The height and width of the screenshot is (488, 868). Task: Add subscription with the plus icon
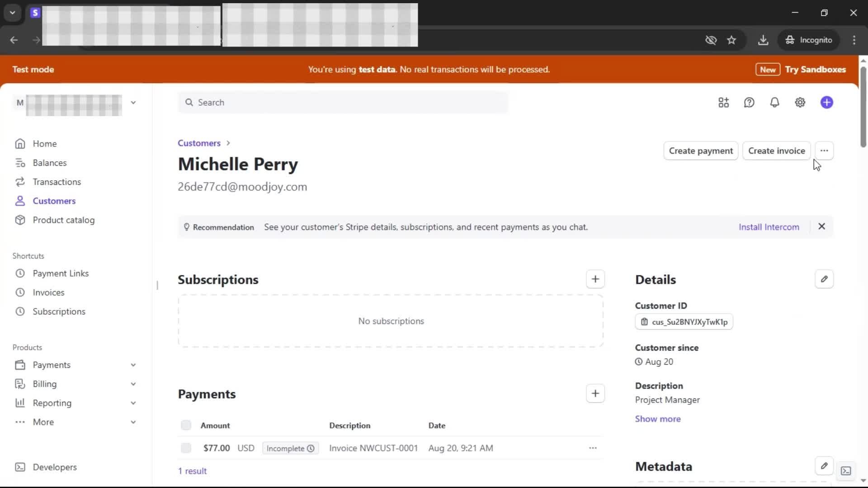tap(595, 279)
